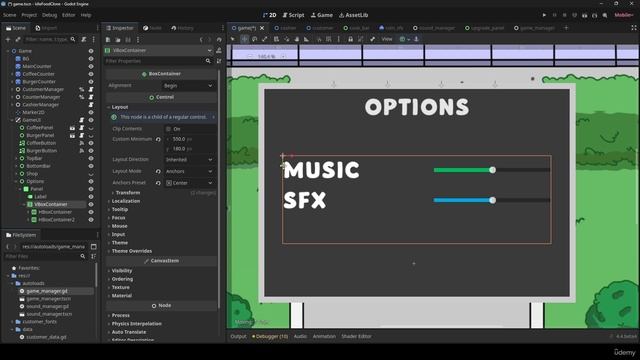The image size is (640, 360).
Task: Select the Ruler Mode tool
Action: [x=307, y=39]
